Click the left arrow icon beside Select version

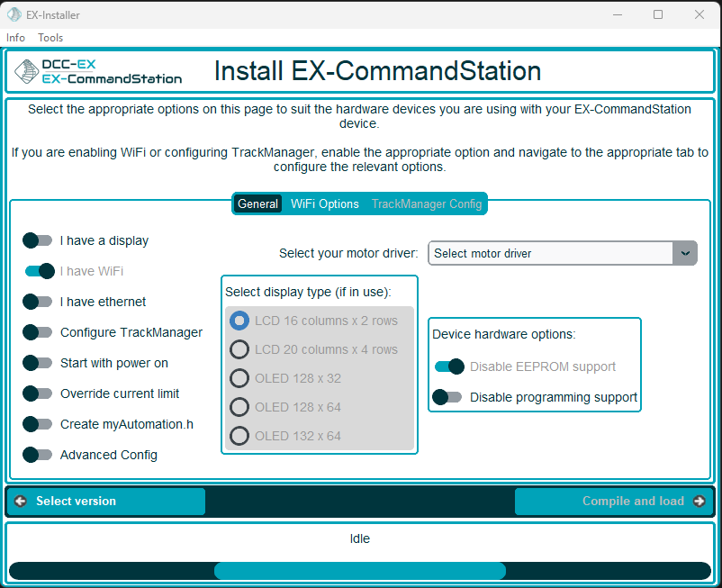[x=21, y=501]
